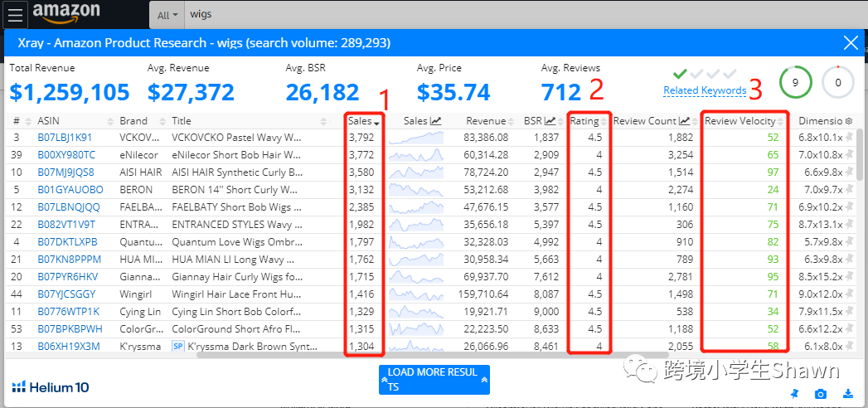Click the revenue value 159,710.64
This screenshot has height=408, width=868.
coord(482,294)
